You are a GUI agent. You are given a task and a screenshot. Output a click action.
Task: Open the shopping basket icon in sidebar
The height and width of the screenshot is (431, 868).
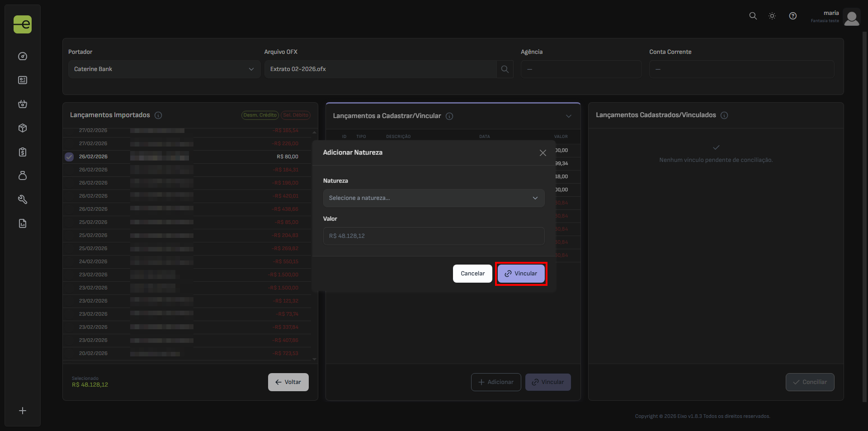tap(23, 104)
